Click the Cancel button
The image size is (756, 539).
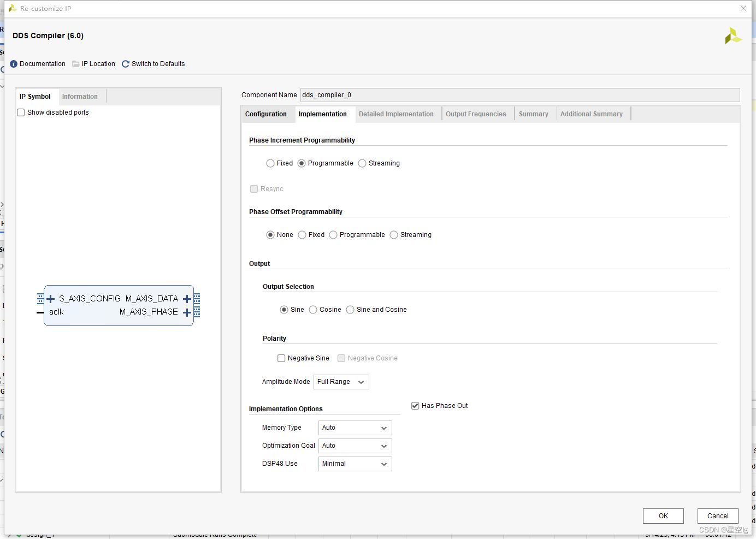click(x=718, y=516)
